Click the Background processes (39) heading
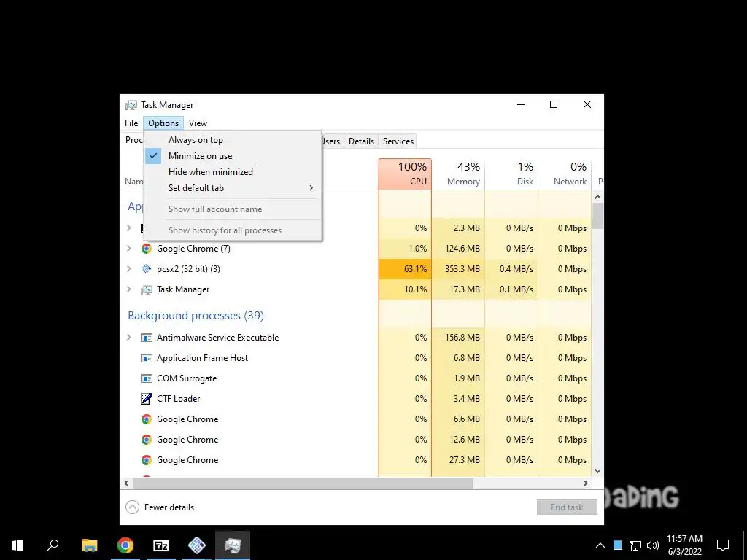The height and width of the screenshot is (560, 747). point(196,316)
